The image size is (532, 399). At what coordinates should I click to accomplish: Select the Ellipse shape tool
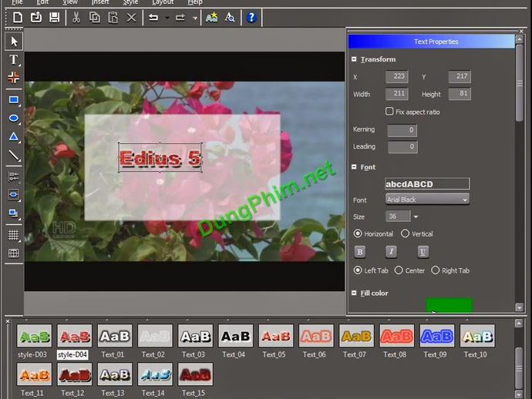point(14,119)
